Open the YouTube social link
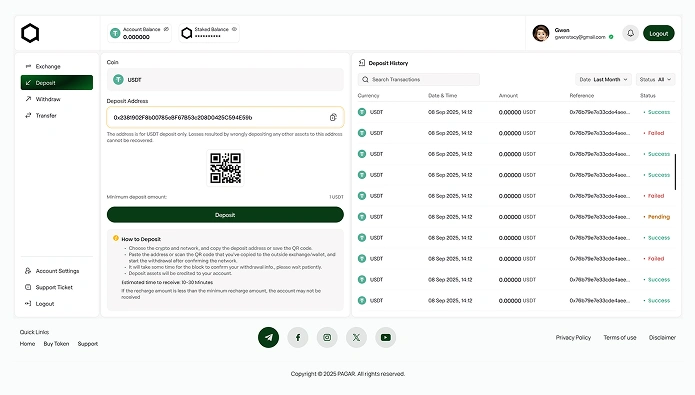This screenshot has width=695, height=395. tap(386, 337)
